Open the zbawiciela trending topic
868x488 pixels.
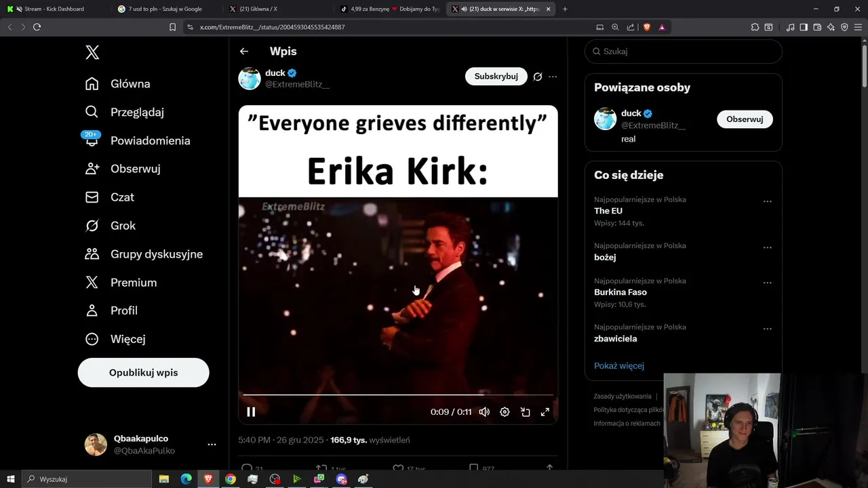(616, 339)
